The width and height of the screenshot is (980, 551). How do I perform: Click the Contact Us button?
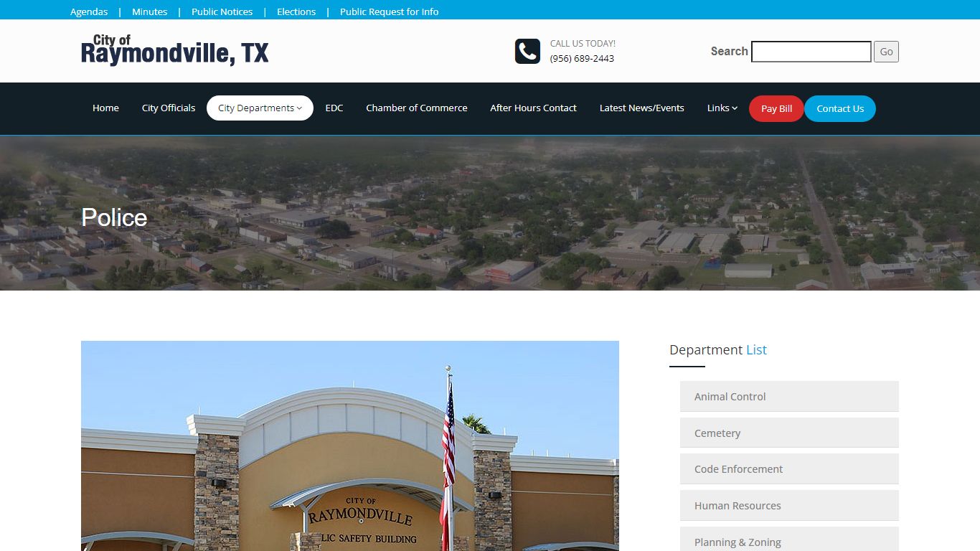coord(839,108)
